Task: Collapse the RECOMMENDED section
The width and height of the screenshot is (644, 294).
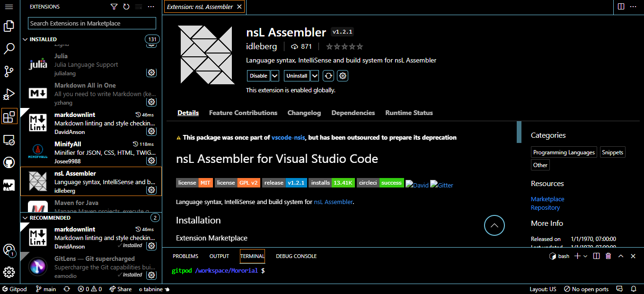Action: pyautogui.click(x=91, y=218)
